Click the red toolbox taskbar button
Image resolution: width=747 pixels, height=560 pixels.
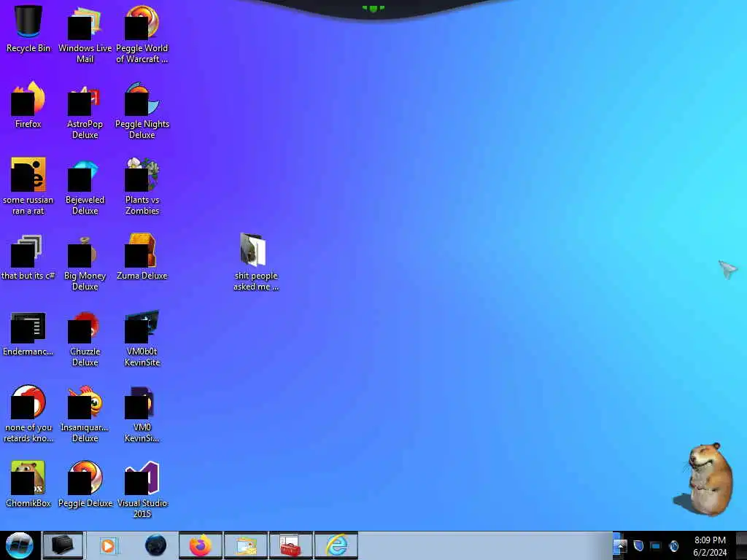290,545
